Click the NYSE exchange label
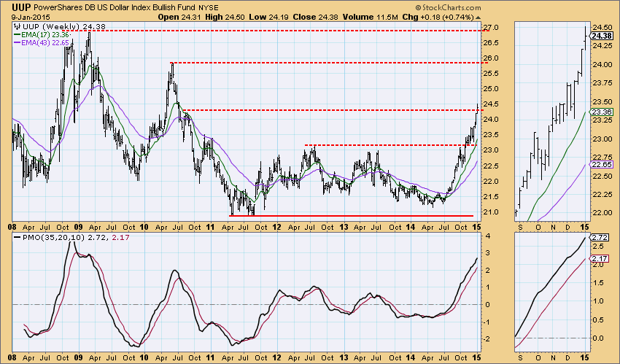Viewport: 620px width, 364px height. 208,8
